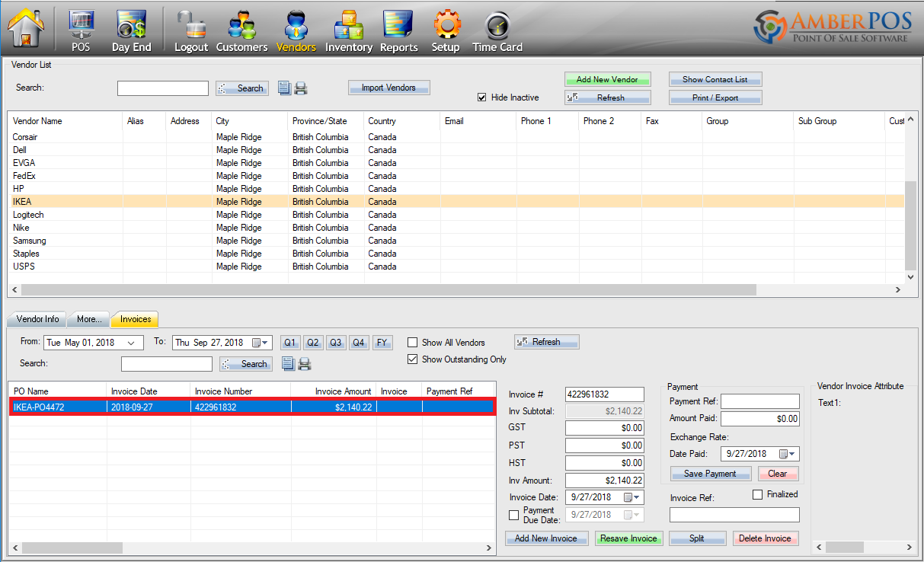The image size is (924, 562).
Task: Open the Setup gear module
Action: [446, 32]
